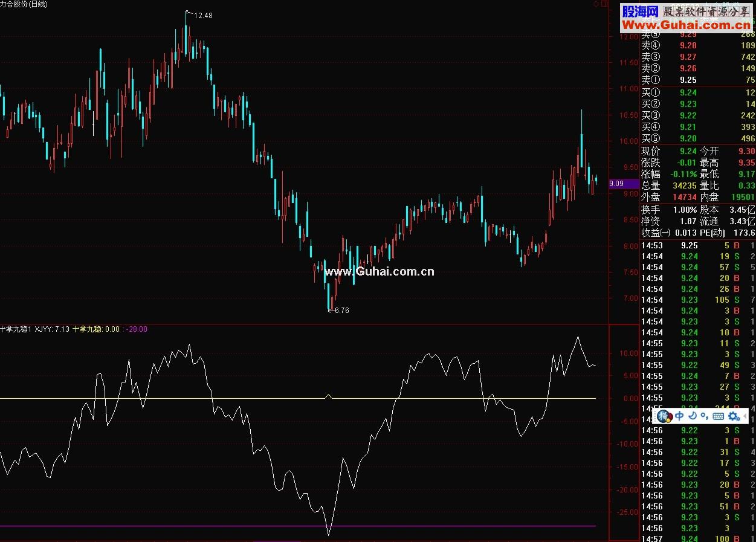Viewport: 756px width, 542px height.
Task: Click the 涨幅 -0.11% value
Action: pos(683,174)
